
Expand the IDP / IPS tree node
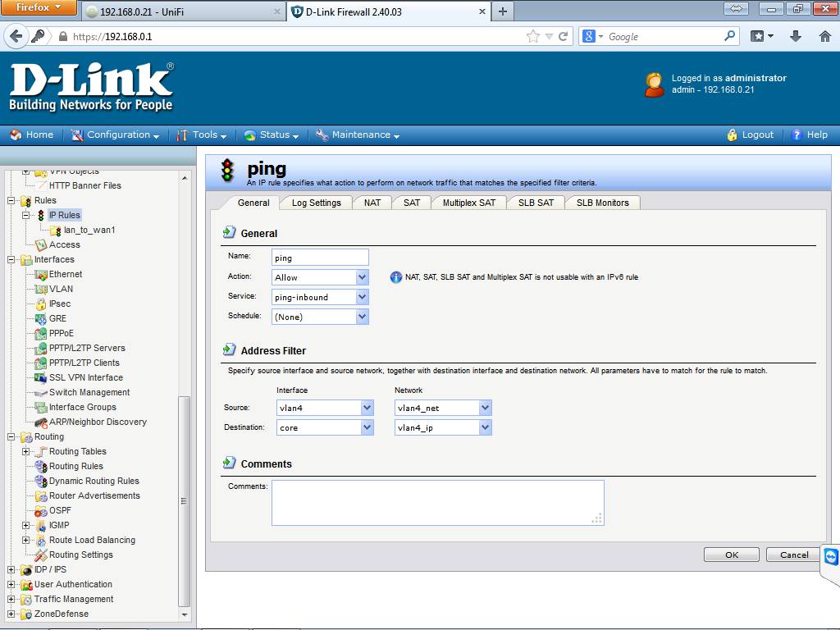coord(11,569)
